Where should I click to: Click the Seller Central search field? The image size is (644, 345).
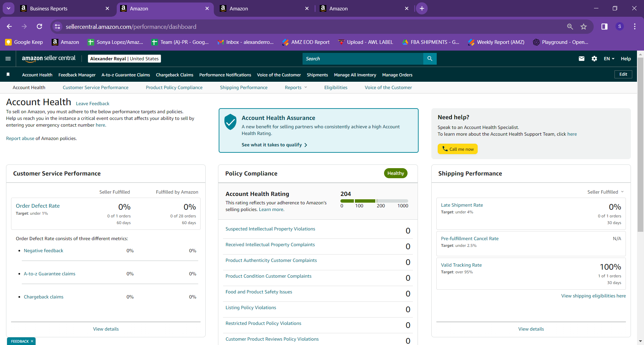click(x=363, y=59)
